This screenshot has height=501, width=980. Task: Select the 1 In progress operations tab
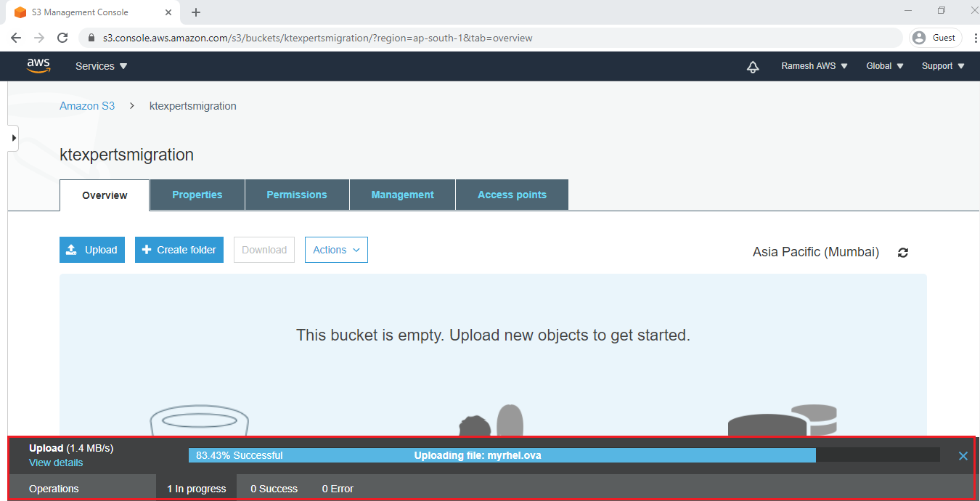click(197, 489)
